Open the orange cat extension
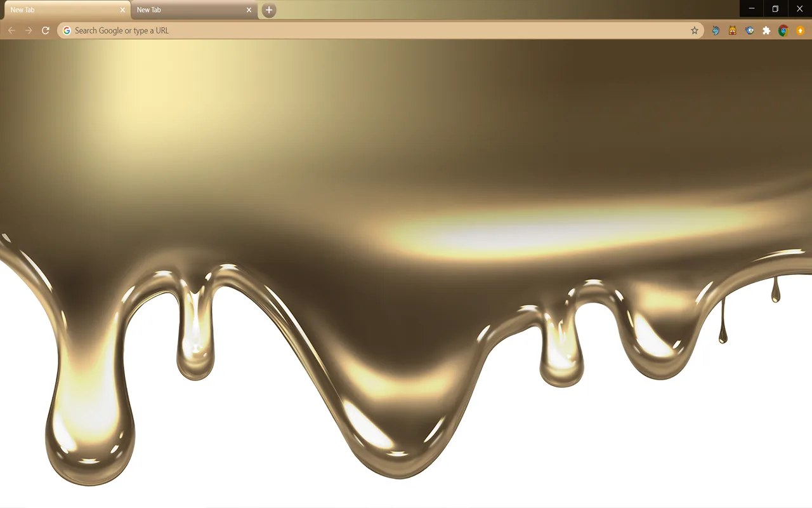Screen dimensions: 812x508 [733, 30]
